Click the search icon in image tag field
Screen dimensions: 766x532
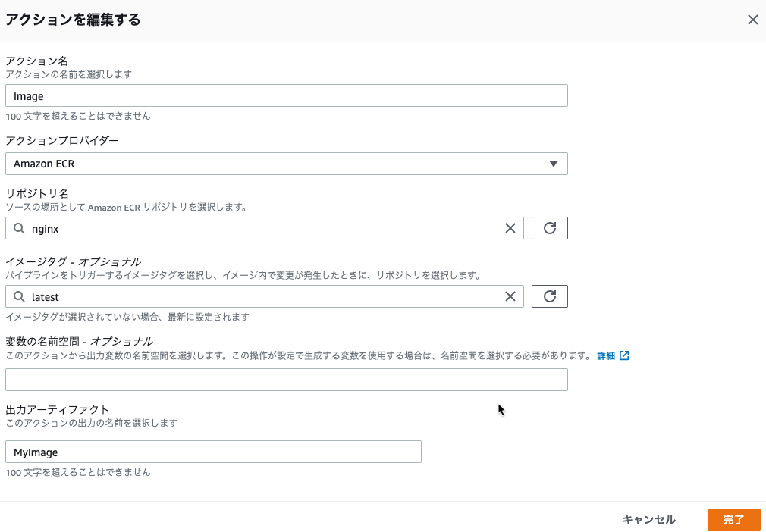click(x=18, y=297)
